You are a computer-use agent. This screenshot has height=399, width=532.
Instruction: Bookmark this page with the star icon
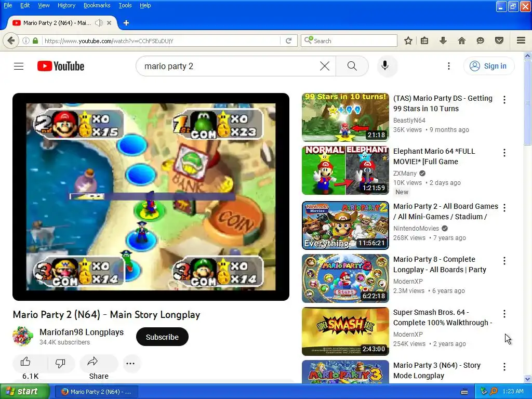pos(408,41)
